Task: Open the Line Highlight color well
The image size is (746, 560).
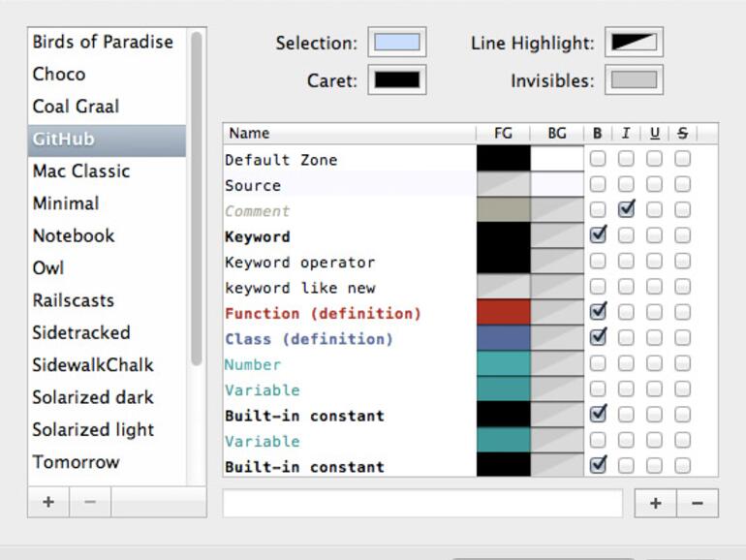Action: tap(634, 43)
